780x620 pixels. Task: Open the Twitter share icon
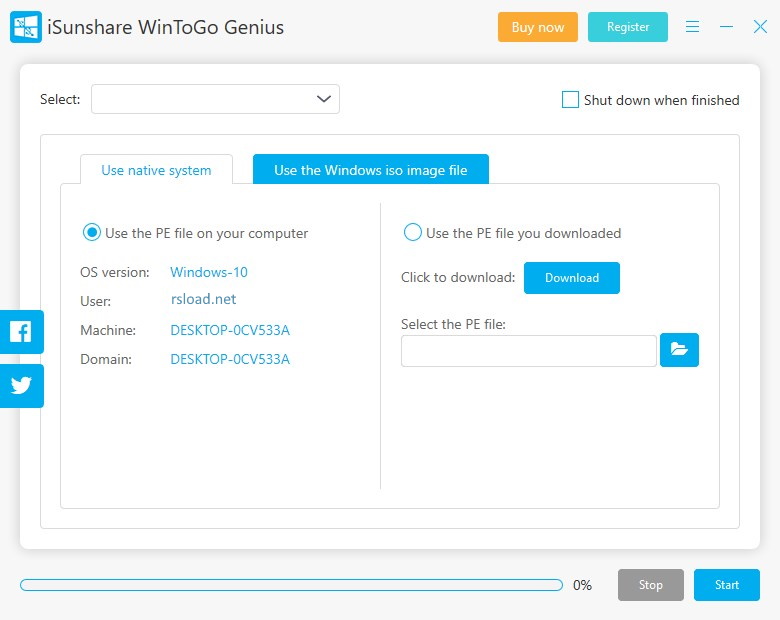(21, 386)
